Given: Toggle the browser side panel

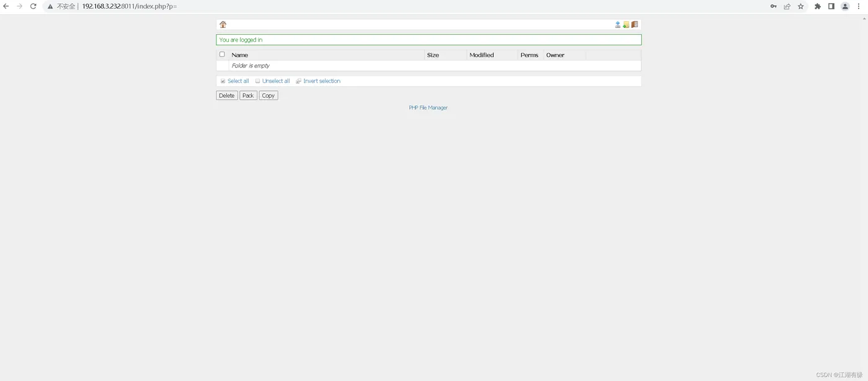Looking at the screenshot, I should pos(831,6).
